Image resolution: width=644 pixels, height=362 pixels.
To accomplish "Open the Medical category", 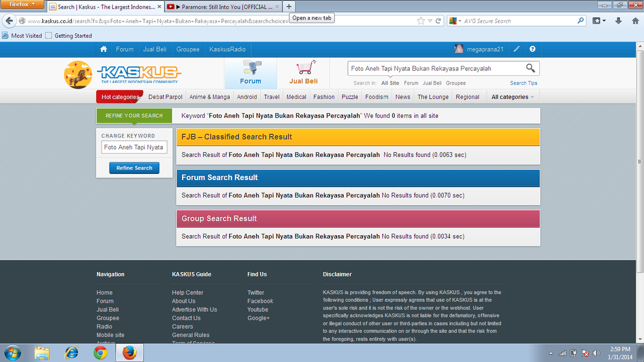I will click(x=296, y=97).
